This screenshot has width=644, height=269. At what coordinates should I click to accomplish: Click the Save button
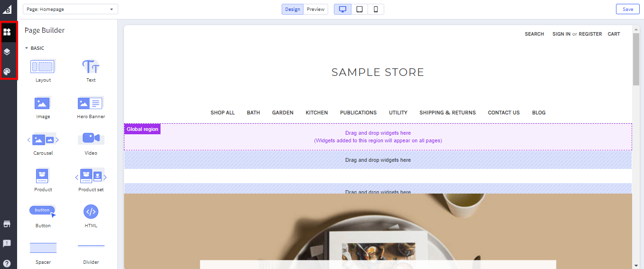[x=627, y=9]
